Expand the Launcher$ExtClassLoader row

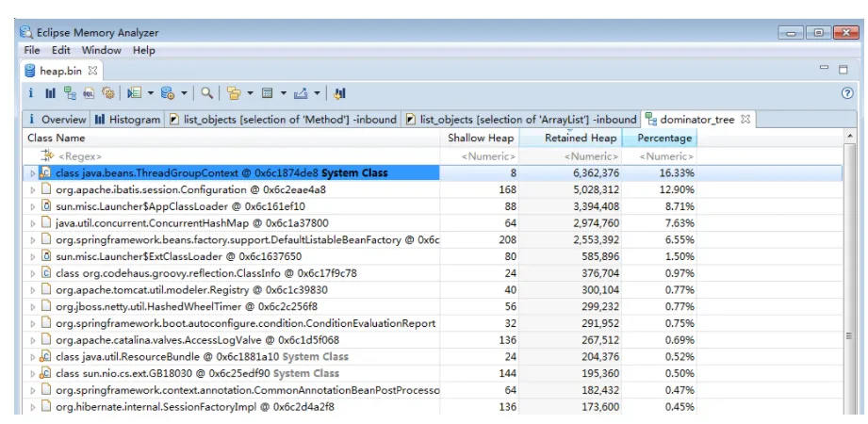coord(33,256)
